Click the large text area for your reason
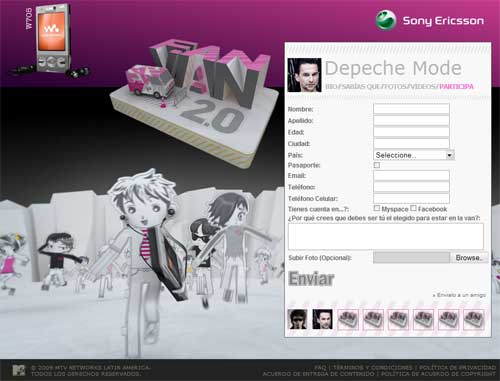The image size is (500, 381). pyautogui.click(x=386, y=236)
